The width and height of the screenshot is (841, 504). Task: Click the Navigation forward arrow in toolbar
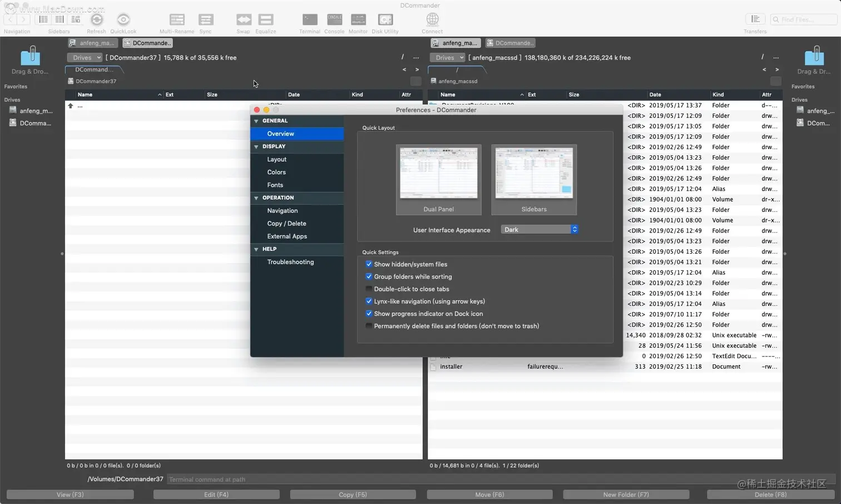click(24, 19)
